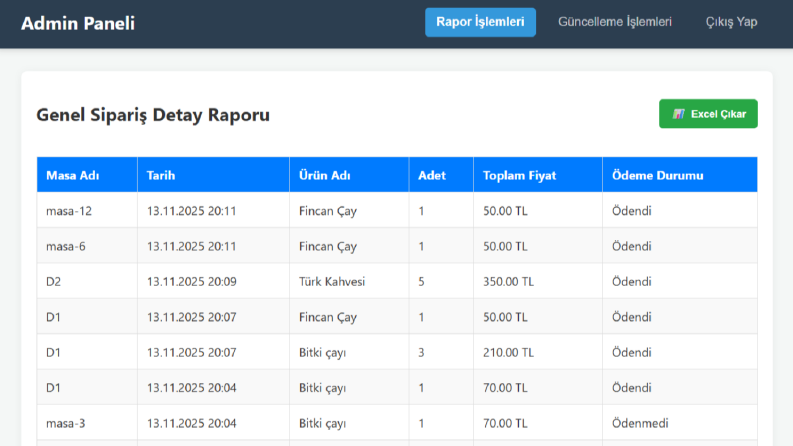Image resolution: width=793 pixels, height=446 pixels.
Task: Click the quantity 3 cell
Action: coord(441,352)
